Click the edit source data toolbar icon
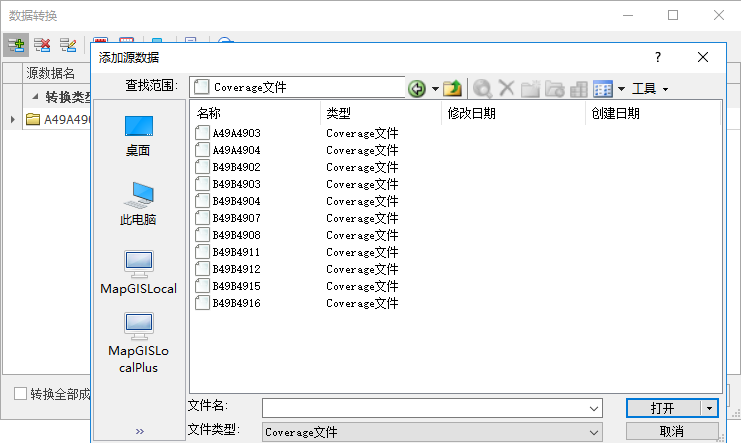The image size is (741, 443). click(68, 44)
